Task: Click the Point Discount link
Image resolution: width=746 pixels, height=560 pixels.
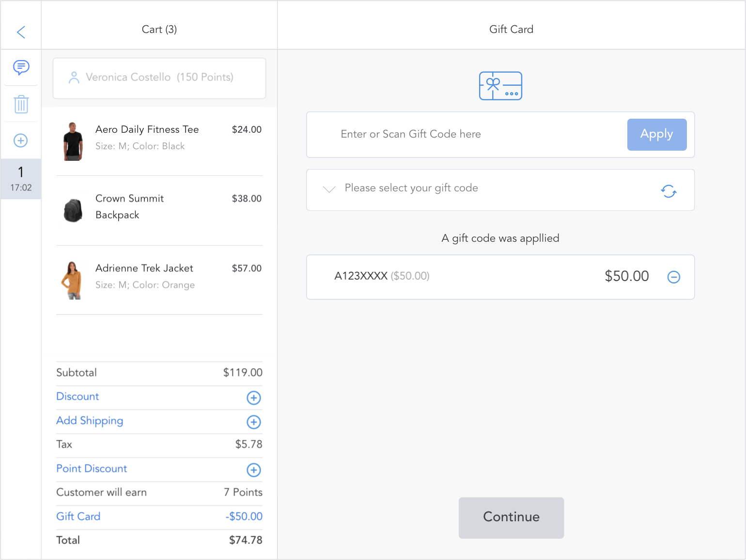Action: pos(92,468)
